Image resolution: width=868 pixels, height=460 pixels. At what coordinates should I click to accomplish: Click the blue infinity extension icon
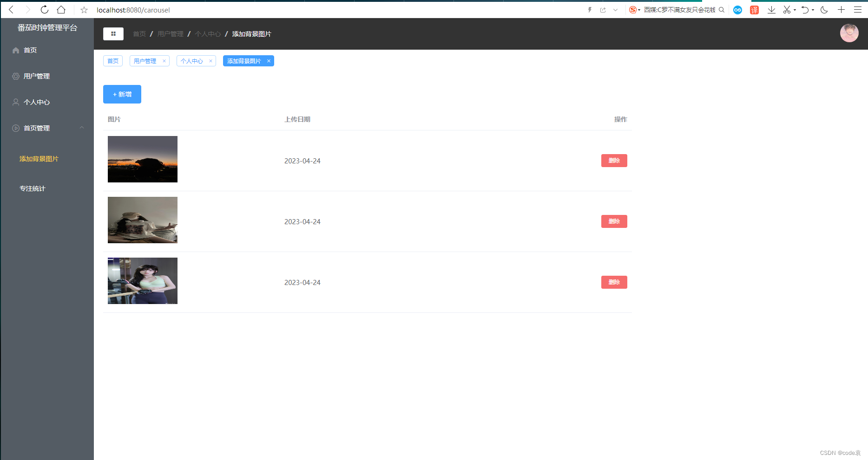pos(737,10)
